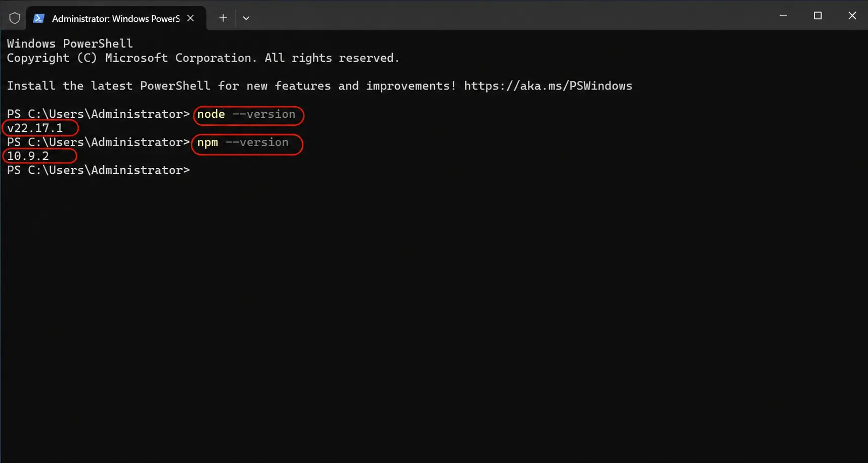This screenshot has width=868, height=463.
Task: Maximize the terminal window
Action: click(x=817, y=16)
